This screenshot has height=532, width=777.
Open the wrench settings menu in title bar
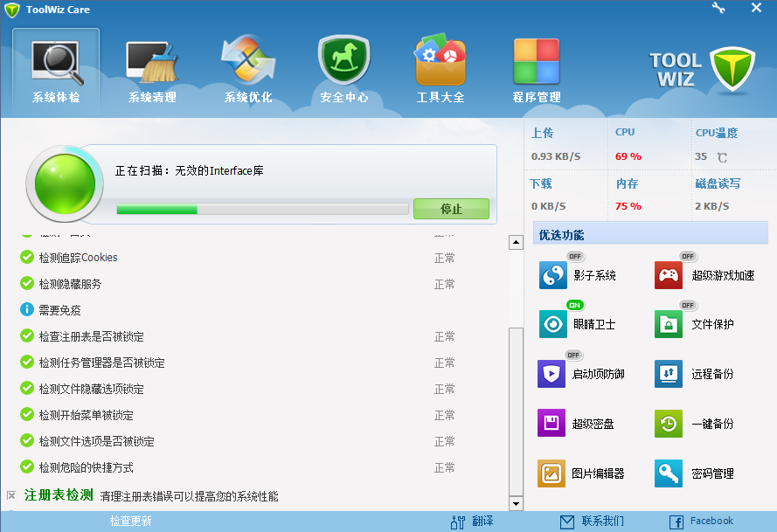click(718, 8)
